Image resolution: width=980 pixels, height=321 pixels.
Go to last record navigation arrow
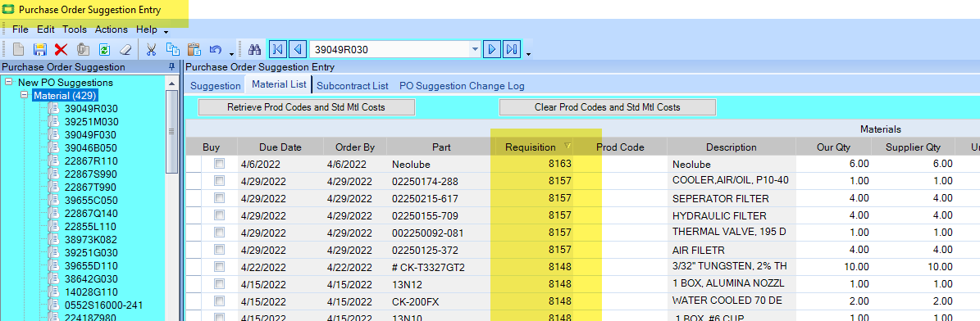pos(512,49)
